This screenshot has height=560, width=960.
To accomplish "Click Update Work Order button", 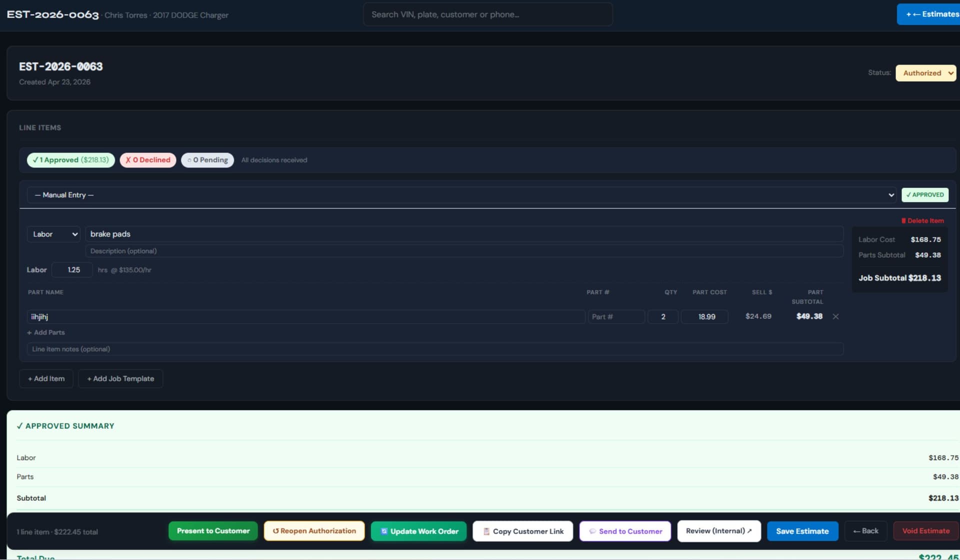I will tap(418, 531).
